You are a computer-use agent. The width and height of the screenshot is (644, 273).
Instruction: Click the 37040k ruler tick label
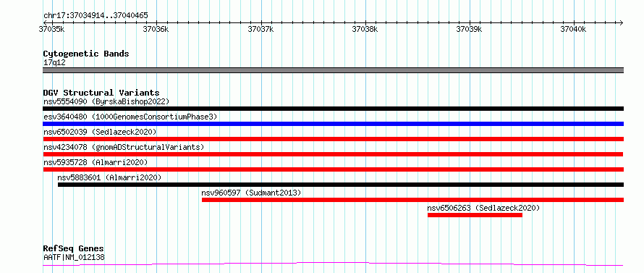click(x=574, y=29)
